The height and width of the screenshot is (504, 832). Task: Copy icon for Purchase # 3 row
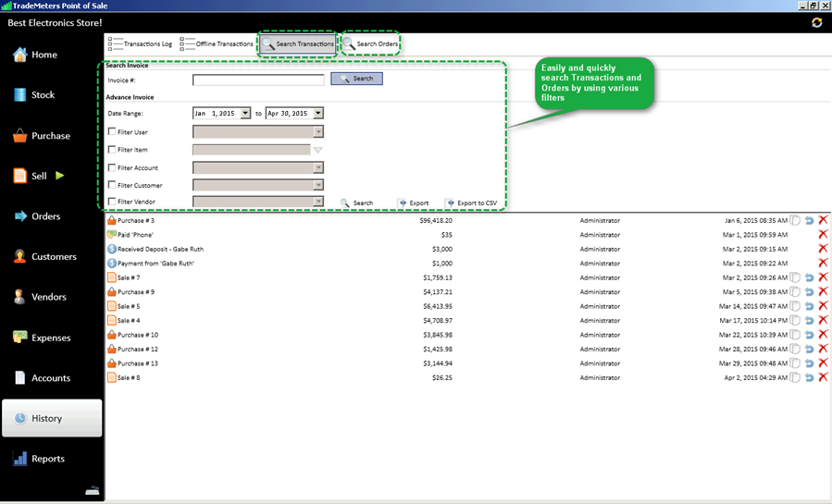click(x=795, y=221)
